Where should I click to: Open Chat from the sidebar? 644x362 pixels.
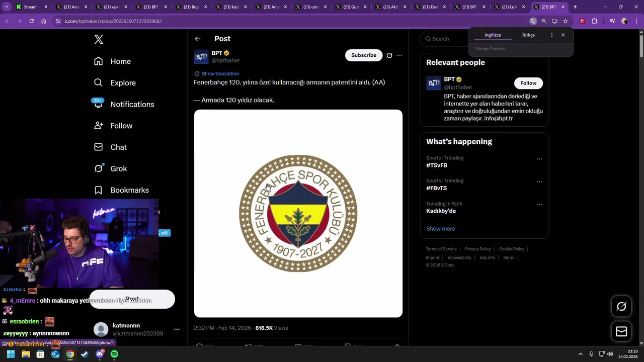[x=111, y=147]
